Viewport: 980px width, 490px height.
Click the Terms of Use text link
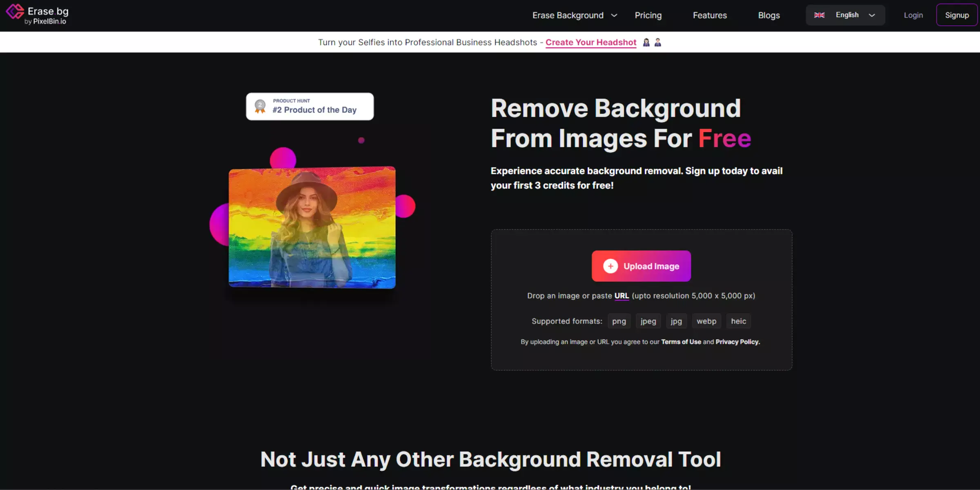coord(681,341)
